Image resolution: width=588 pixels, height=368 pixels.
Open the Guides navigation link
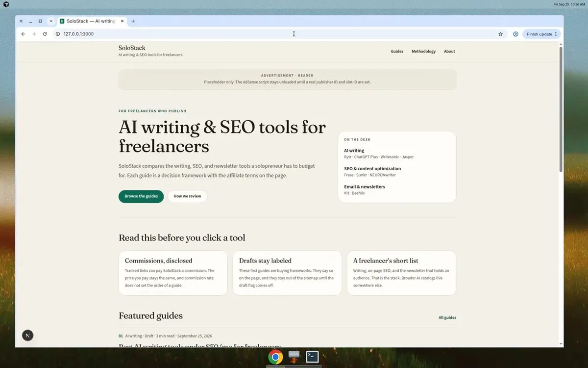coord(397,52)
